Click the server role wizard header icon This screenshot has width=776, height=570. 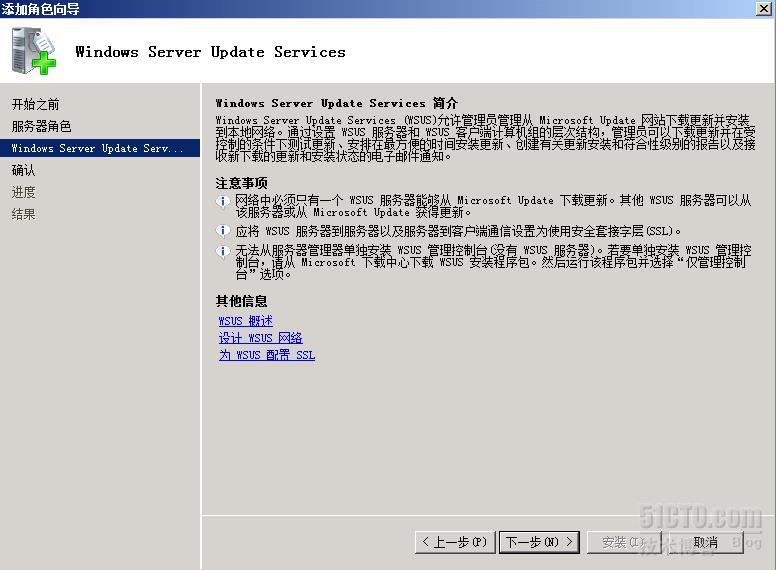pos(34,51)
